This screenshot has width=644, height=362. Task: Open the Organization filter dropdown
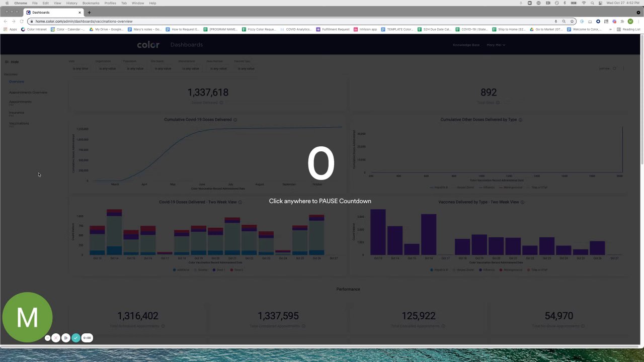107,68
